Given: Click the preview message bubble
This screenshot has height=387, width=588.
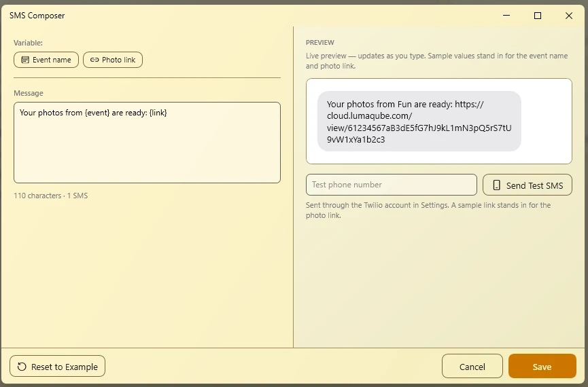Looking at the screenshot, I should [419, 122].
